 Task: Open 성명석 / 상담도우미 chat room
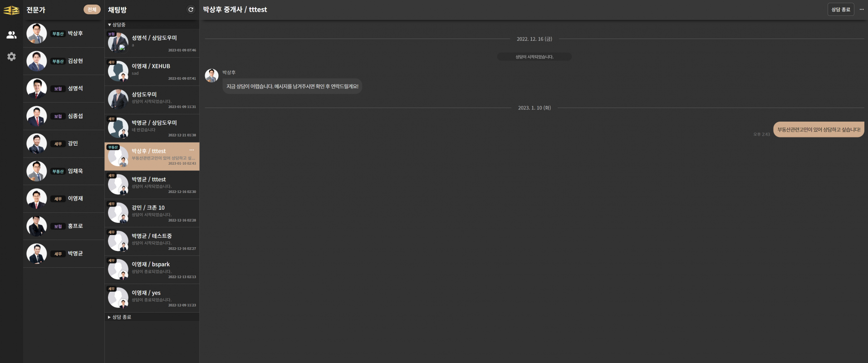tap(152, 43)
